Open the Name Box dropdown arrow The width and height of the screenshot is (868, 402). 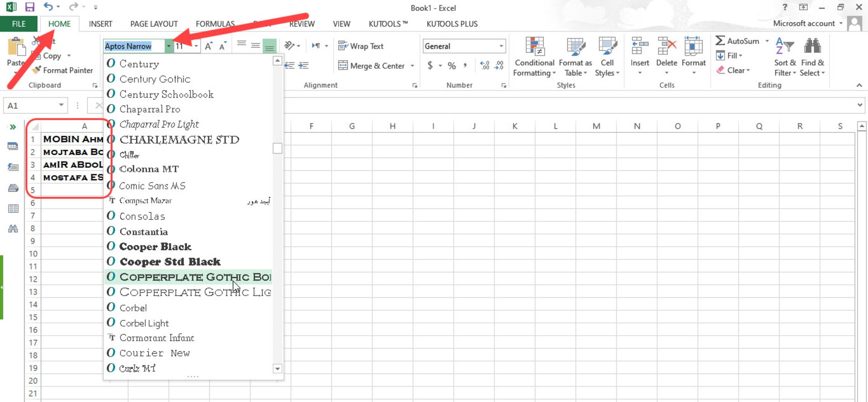point(61,105)
